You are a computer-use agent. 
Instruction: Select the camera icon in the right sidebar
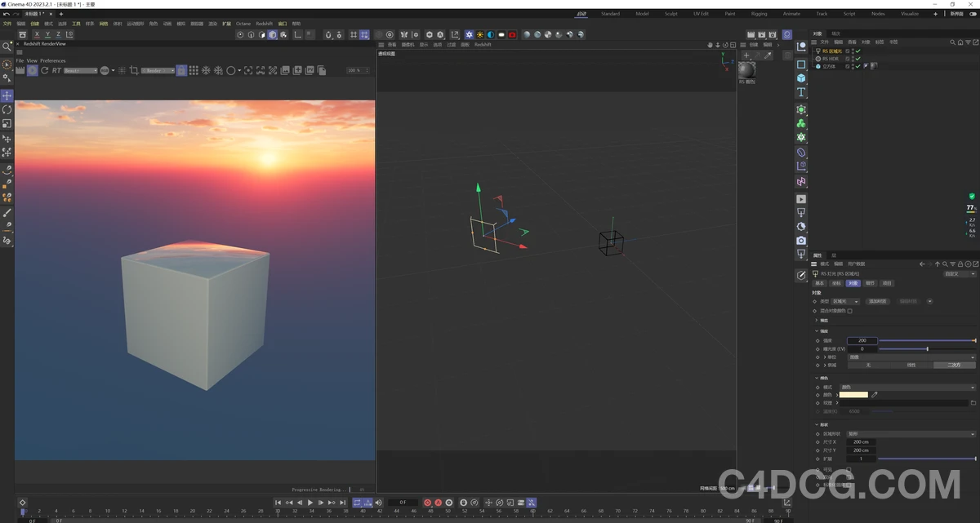(x=801, y=241)
